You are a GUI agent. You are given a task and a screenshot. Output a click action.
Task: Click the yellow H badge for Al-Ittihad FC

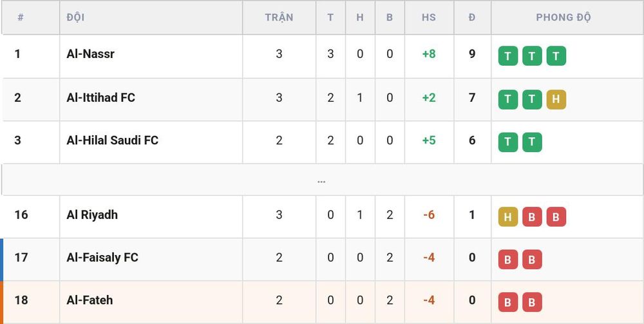(x=556, y=99)
